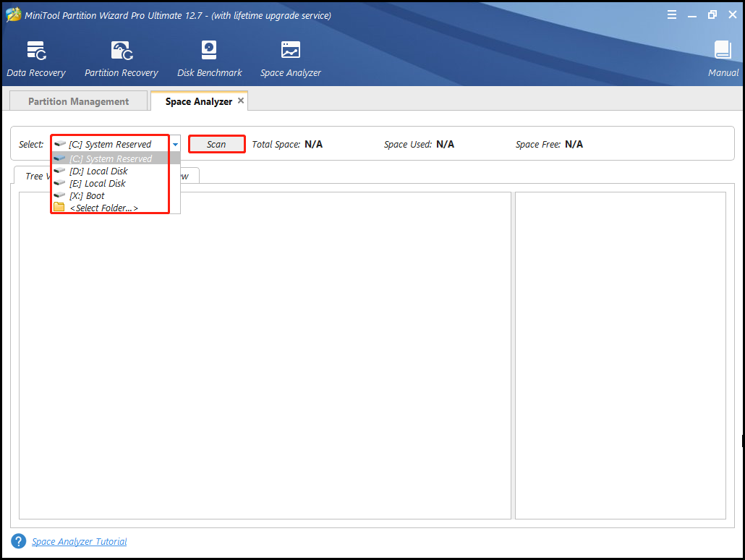The height and width of the screenshot is (560, 745).
Task: Restore down the application window
Action: tap(711, 14)
